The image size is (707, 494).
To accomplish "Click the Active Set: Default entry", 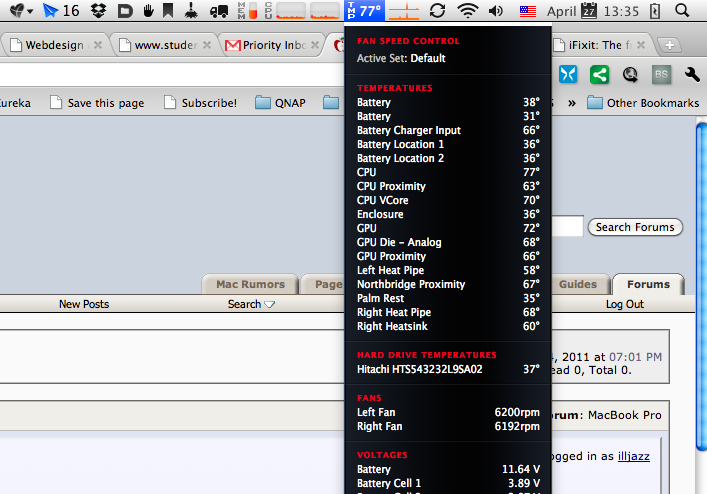I will pyautogui.click(x=401, y=58).
